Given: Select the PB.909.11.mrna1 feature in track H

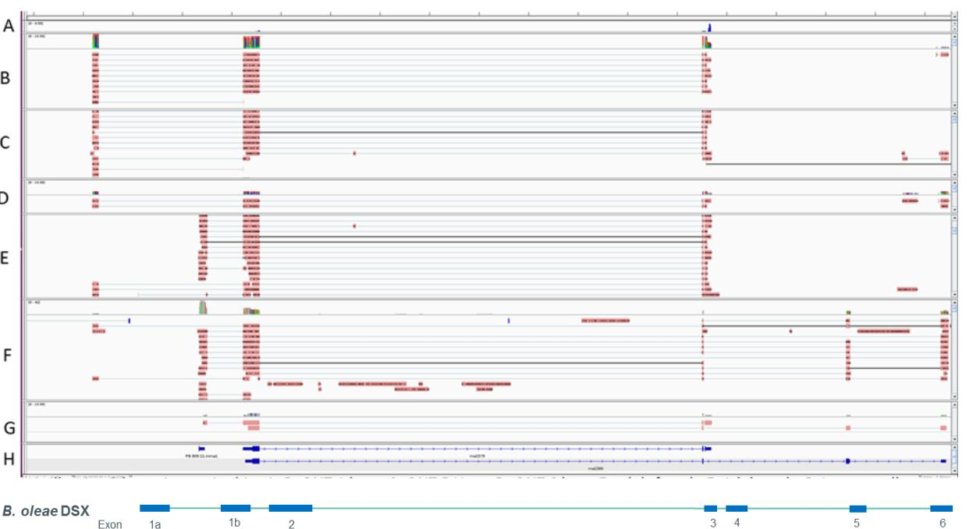Looking at the screenshot, I should (x=201, y=448).
